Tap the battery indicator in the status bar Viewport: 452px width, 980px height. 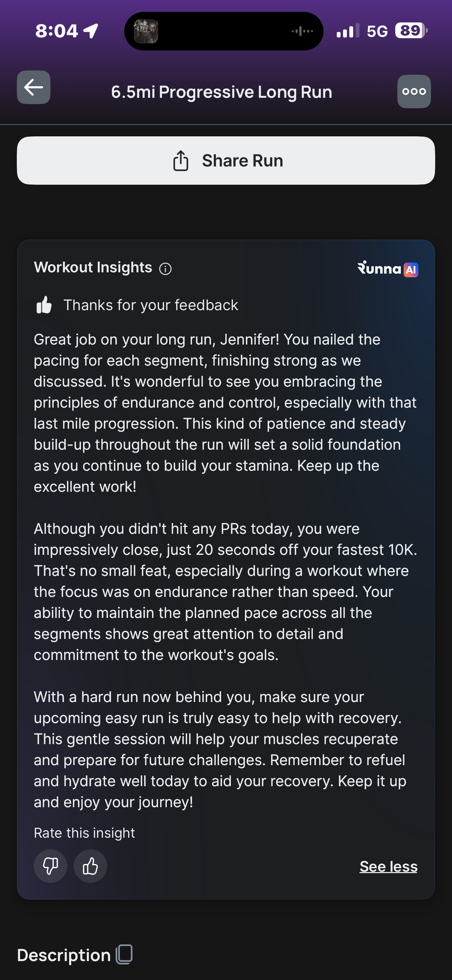coord(411,30)
